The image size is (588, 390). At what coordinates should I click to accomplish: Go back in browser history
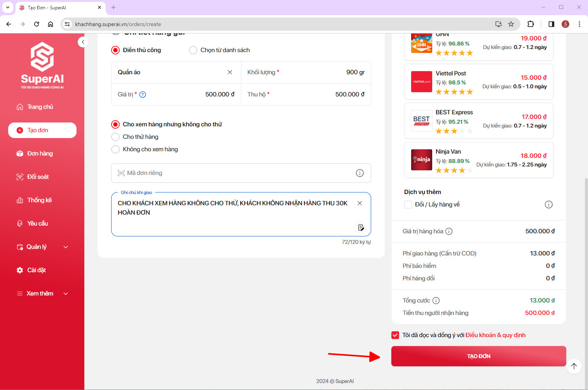[x=9, y=24]
